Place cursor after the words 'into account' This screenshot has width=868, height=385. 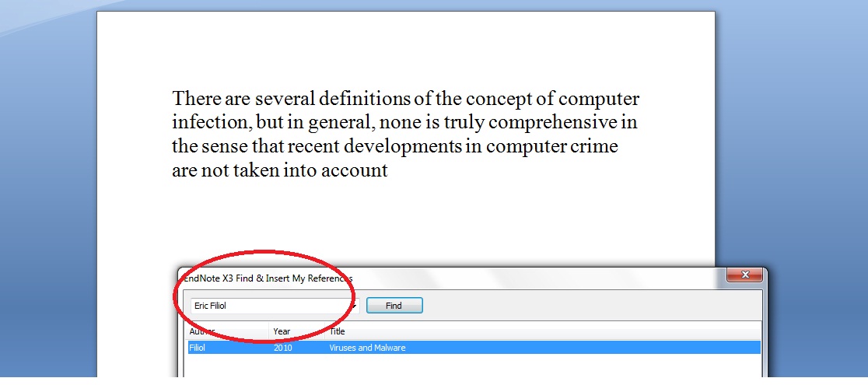coord(389,170)
